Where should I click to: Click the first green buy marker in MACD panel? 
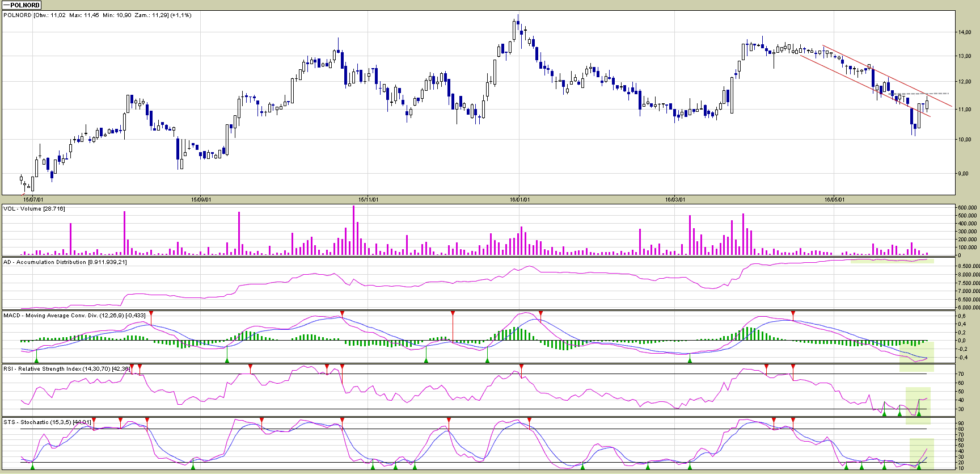(37, 360)
